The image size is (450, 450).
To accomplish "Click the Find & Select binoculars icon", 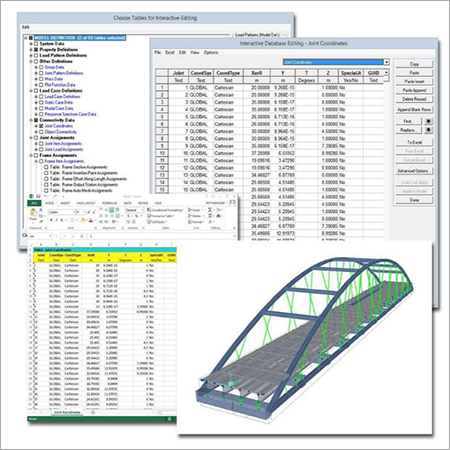I will pos(218,216).
